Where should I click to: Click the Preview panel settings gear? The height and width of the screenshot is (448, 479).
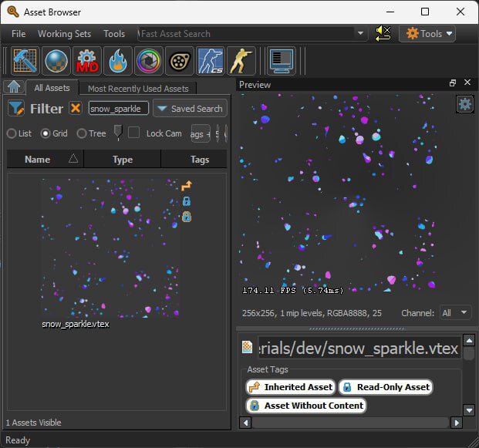coord(464,105)
